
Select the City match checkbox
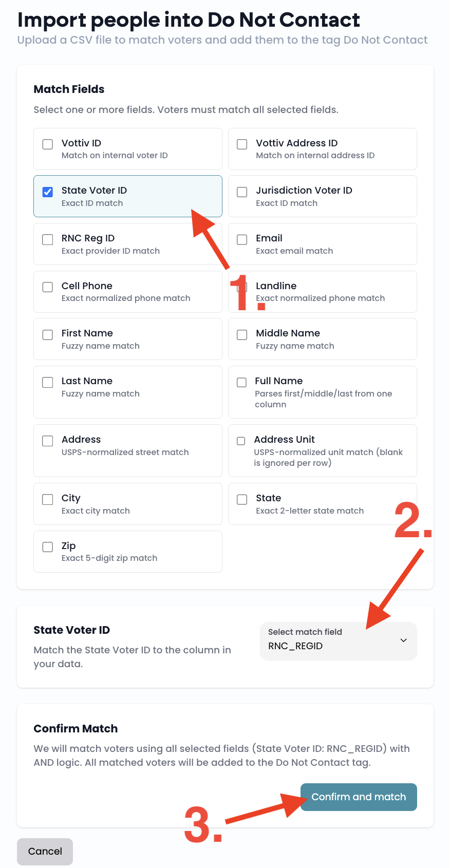[x=48, y=499]
